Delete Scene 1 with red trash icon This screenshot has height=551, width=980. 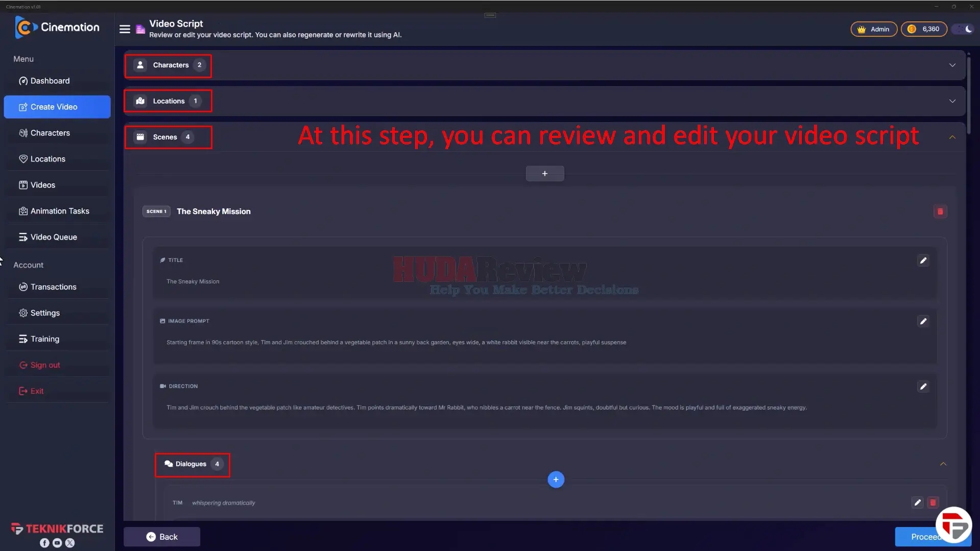940,211
